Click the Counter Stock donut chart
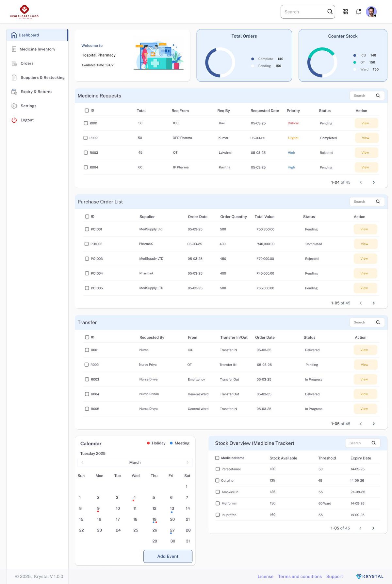392x584 pixels. 322,62
